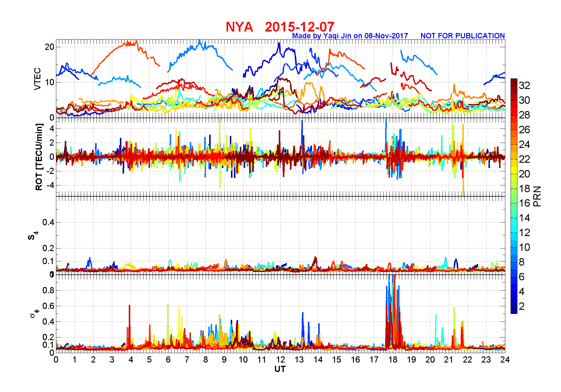Click x-axis tick label 18
The image size is (561, 392).
click(x=393, y=360)
